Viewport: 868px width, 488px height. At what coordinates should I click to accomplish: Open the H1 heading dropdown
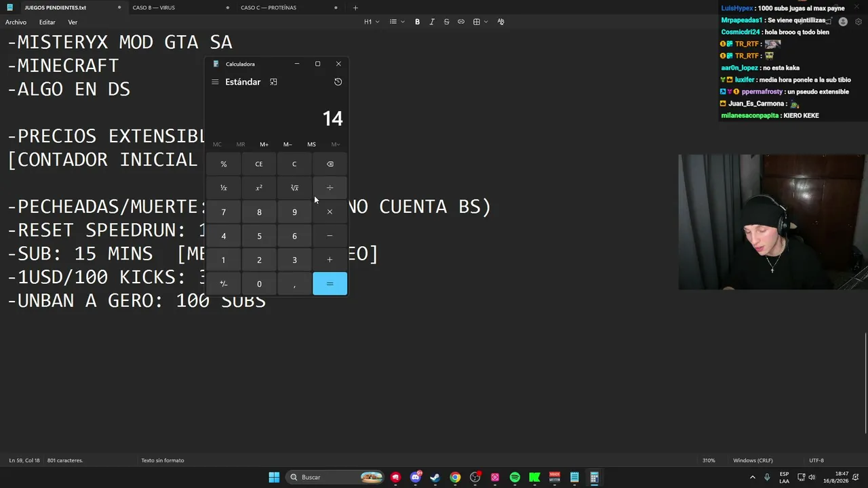pyautogui.click(x=371, y=22)
